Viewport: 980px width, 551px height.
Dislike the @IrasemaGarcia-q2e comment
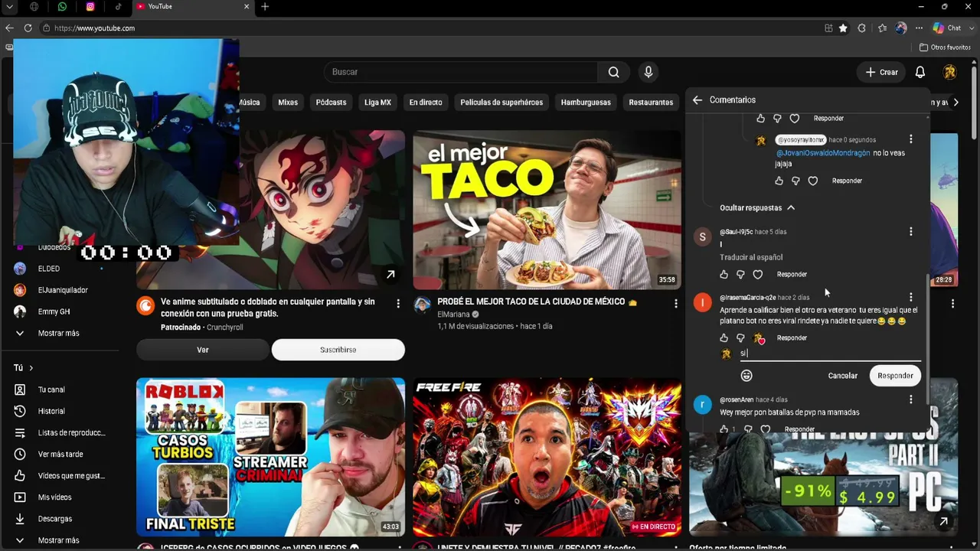coord(740,337)
